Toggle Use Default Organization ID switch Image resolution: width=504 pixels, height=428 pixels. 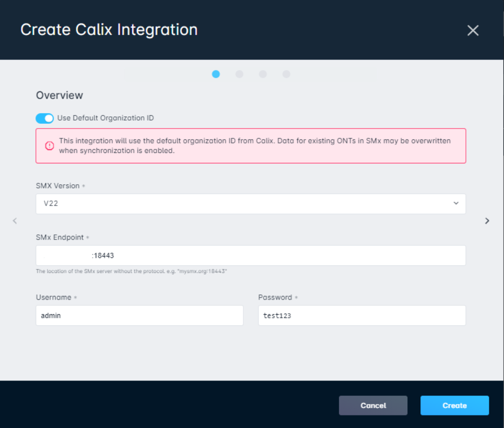point(45,118)
